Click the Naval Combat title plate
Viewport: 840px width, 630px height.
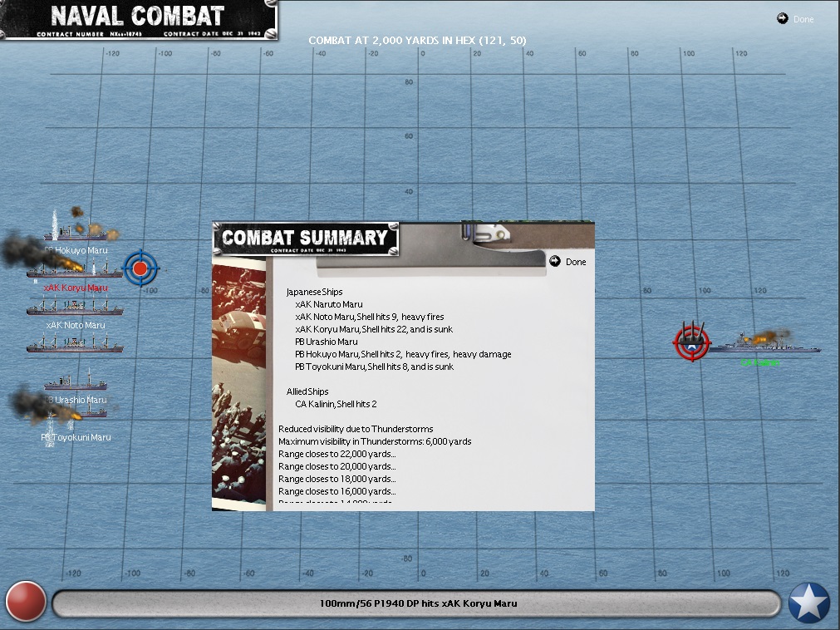point(138,19)
